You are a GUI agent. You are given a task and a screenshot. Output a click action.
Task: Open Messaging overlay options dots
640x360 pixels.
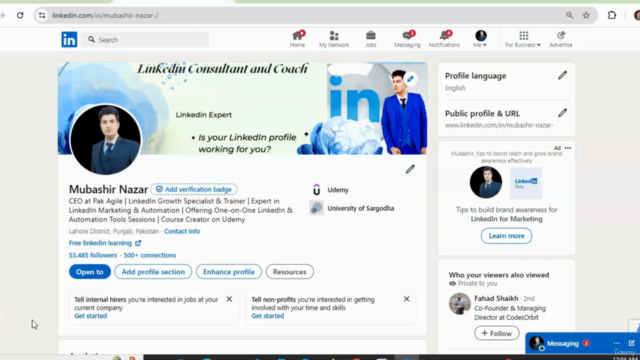[x=617, y=343]
